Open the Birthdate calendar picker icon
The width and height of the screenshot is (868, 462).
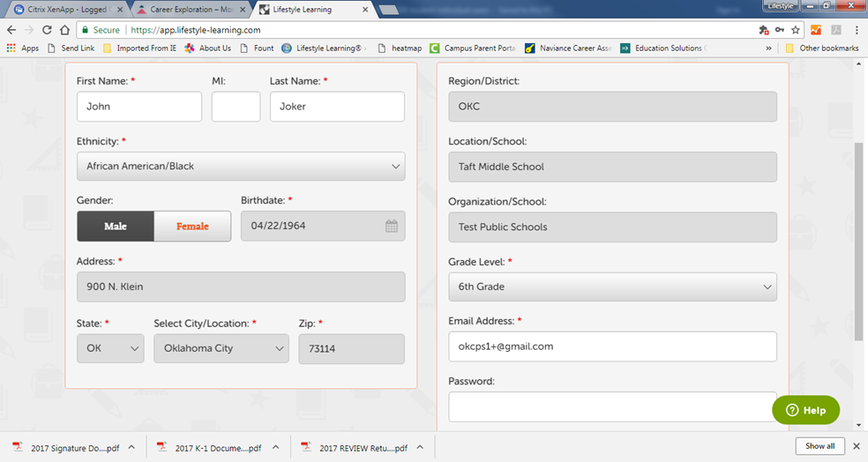point(392,226)
